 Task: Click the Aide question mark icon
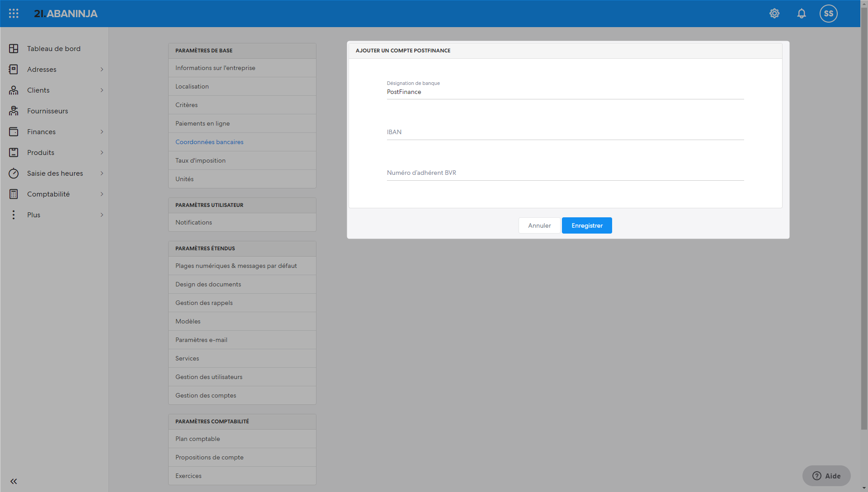coord(817,476)
